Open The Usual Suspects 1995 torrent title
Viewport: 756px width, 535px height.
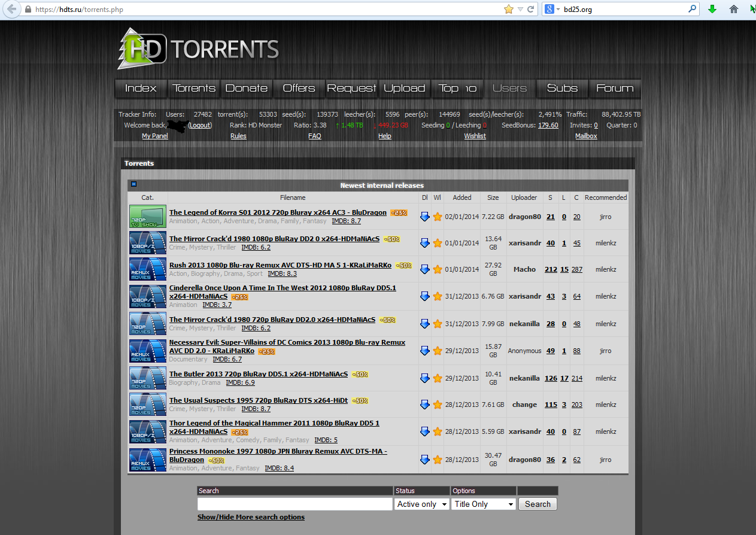tap(259, 400)
